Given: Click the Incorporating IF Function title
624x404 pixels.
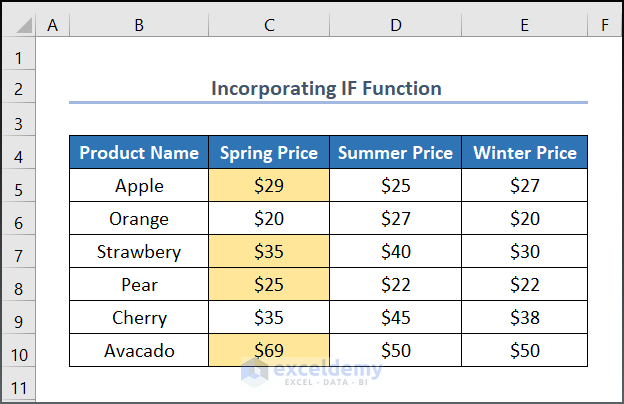Looking at the screenshot, I should click(x=326, y=88).
